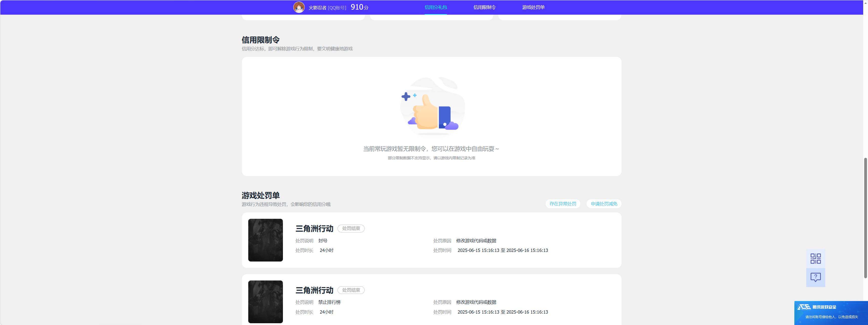The width and height of the screenshot is (868, 325).
Task: Click 修改游戏代码或数据 reason in the 禁止排行榜 record
Action: click(x=476, y=302)
